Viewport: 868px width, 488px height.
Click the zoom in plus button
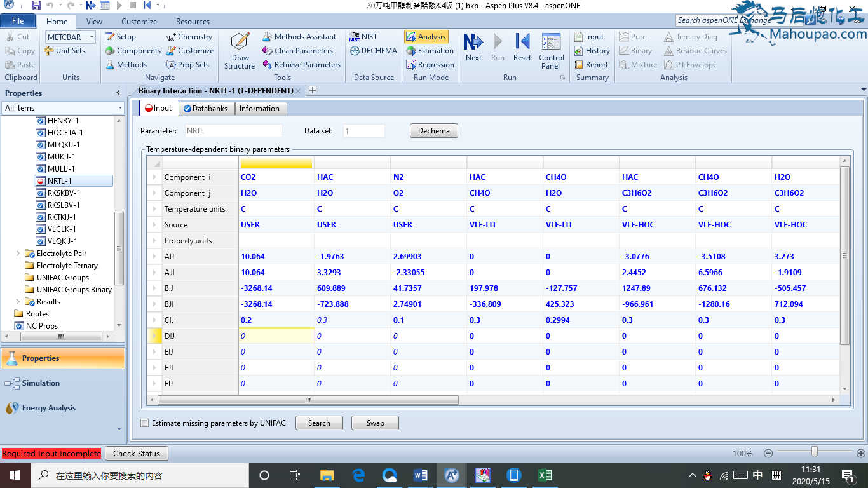[x=860, y=454]
